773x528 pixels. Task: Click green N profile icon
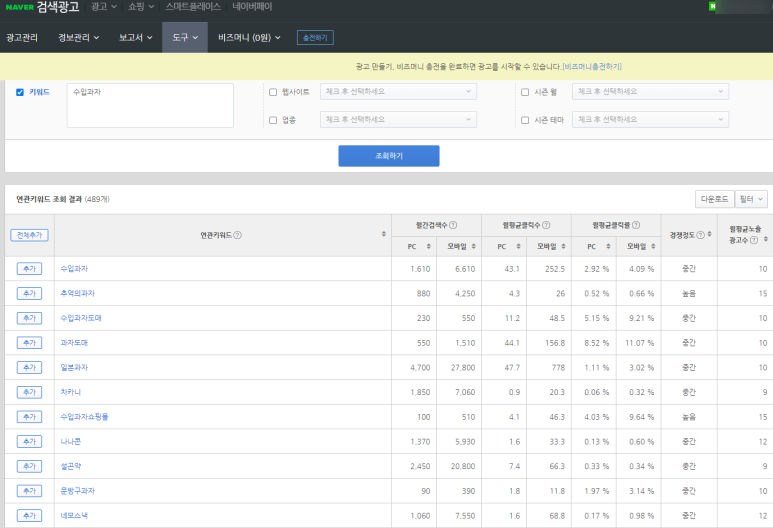tap(712, 6)
